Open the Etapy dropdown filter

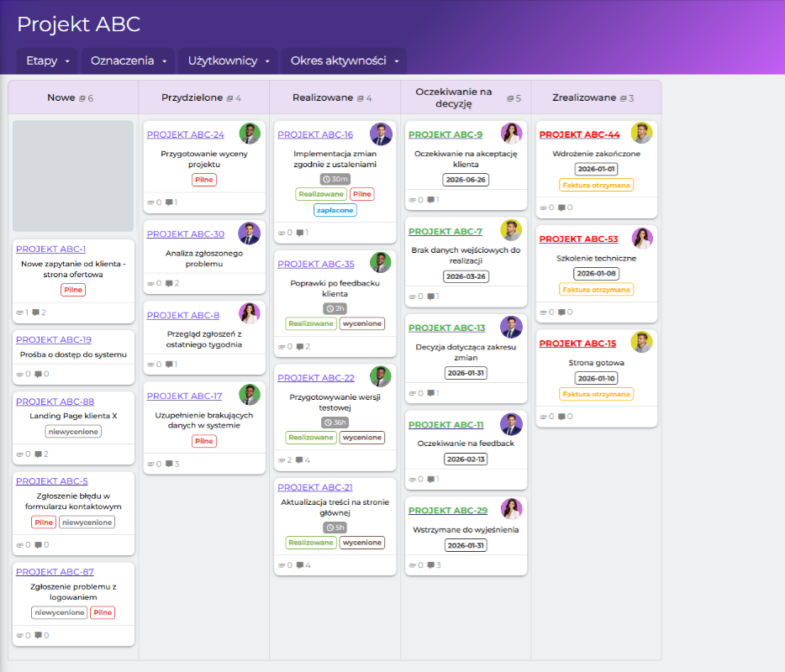tap(47, 60)
